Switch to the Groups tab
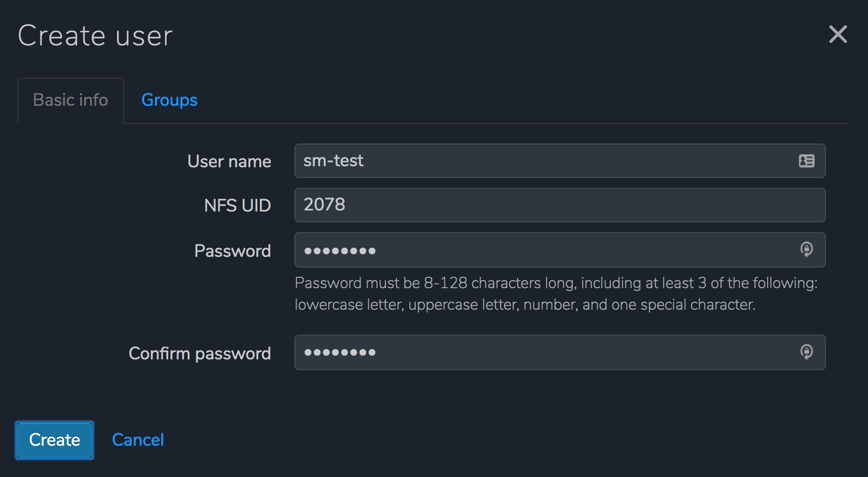 point(169,100)
